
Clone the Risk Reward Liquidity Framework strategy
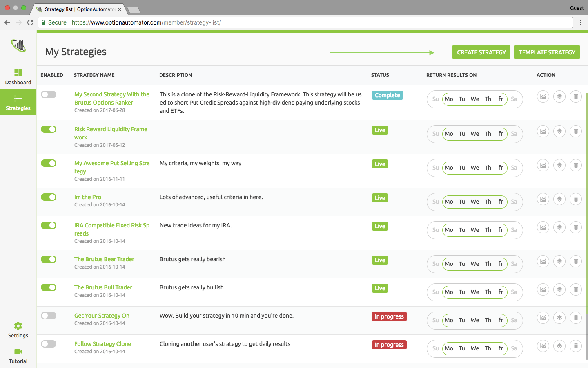click(559, 131)
